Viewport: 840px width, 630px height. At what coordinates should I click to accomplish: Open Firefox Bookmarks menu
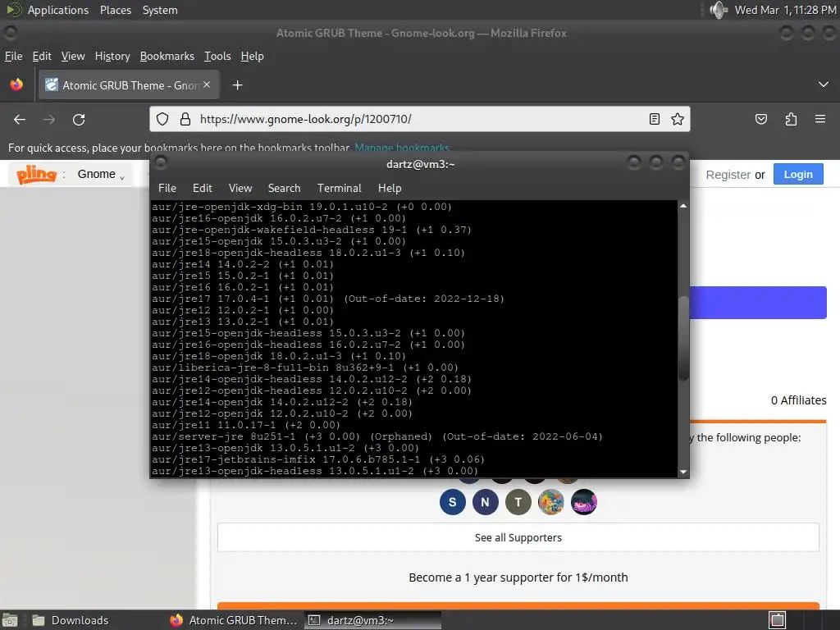[167, 57]
